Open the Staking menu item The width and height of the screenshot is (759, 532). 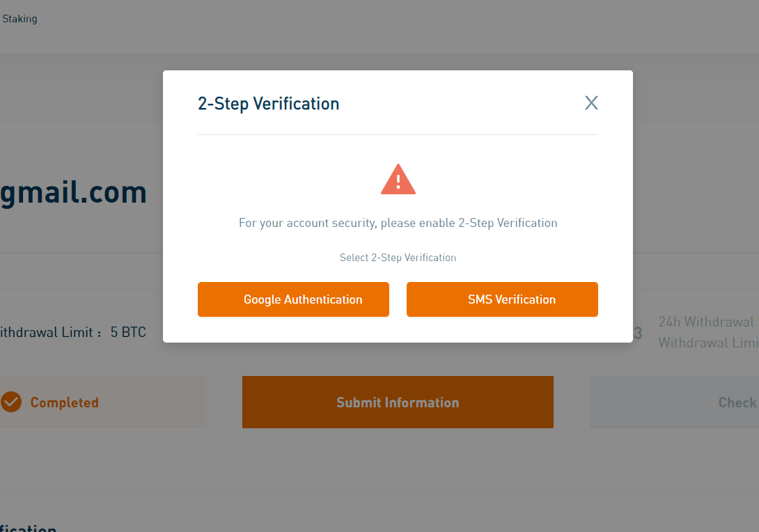19,19
